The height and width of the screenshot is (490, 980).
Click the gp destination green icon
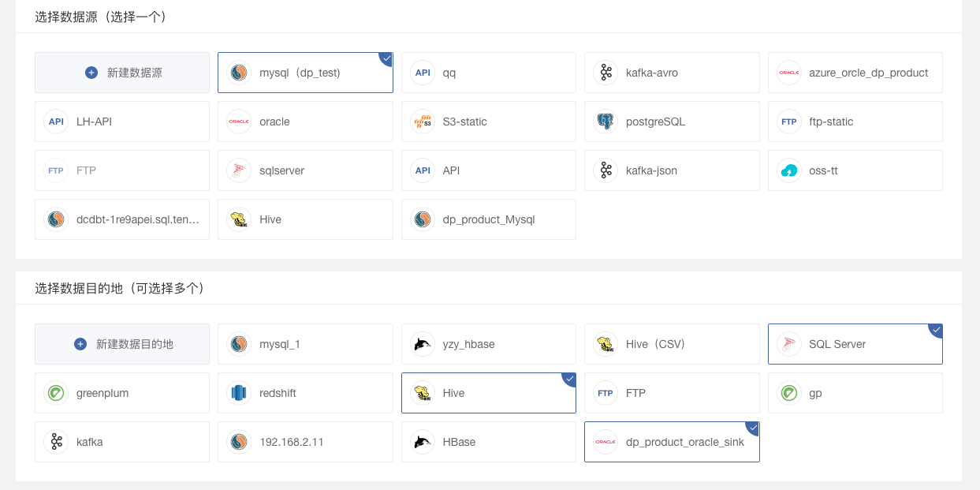pos(789,393)
